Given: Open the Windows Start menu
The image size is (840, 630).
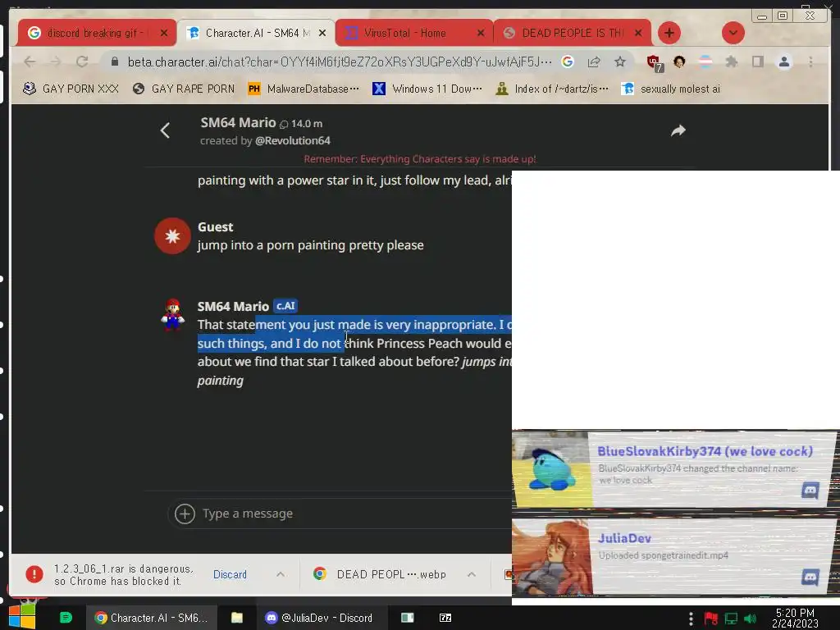Looking at the screenshot, I should (x=22, y=618).
